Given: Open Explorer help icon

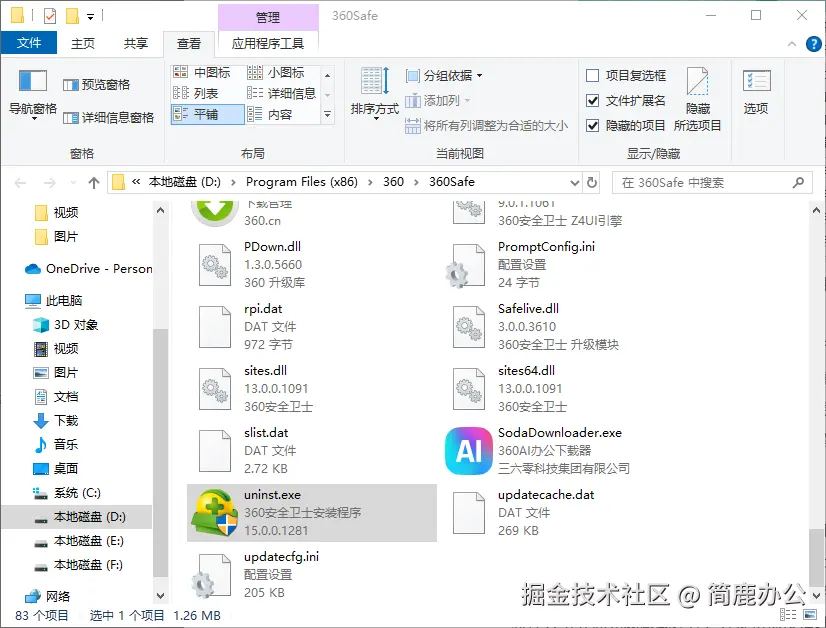Looking at the screenshot, I should pyautogui.click(x=813, y=44).
